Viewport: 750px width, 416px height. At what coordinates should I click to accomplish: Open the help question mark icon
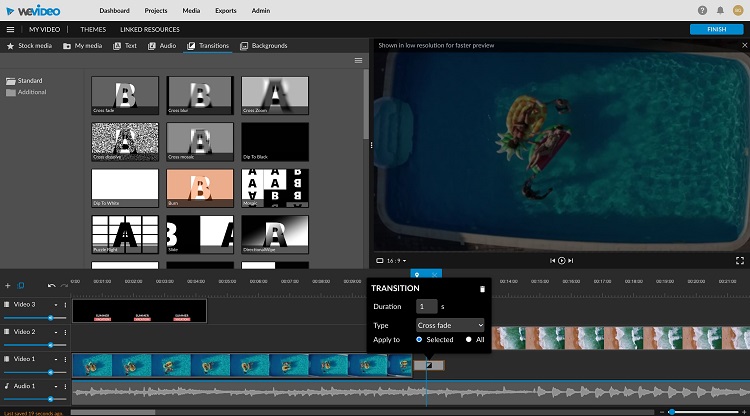click(x=702, y=10)
